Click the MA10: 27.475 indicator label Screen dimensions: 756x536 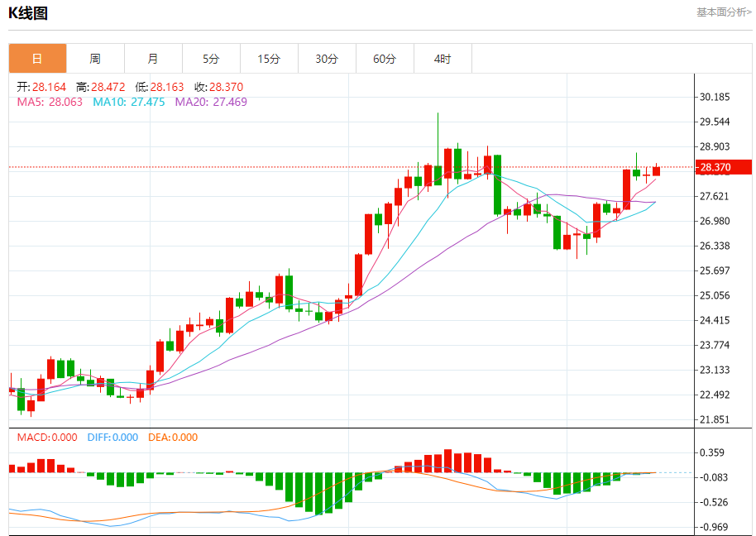[128, 102]
